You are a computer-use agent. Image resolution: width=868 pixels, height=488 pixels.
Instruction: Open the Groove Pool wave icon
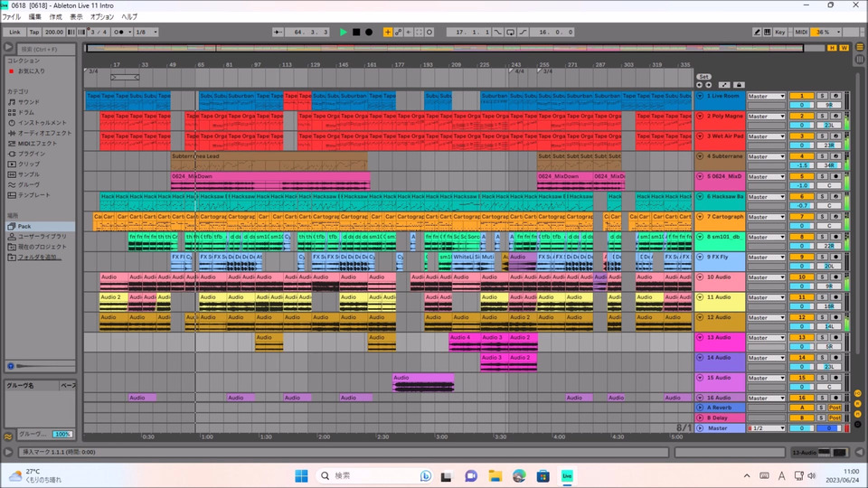click(x=8, y=436)
